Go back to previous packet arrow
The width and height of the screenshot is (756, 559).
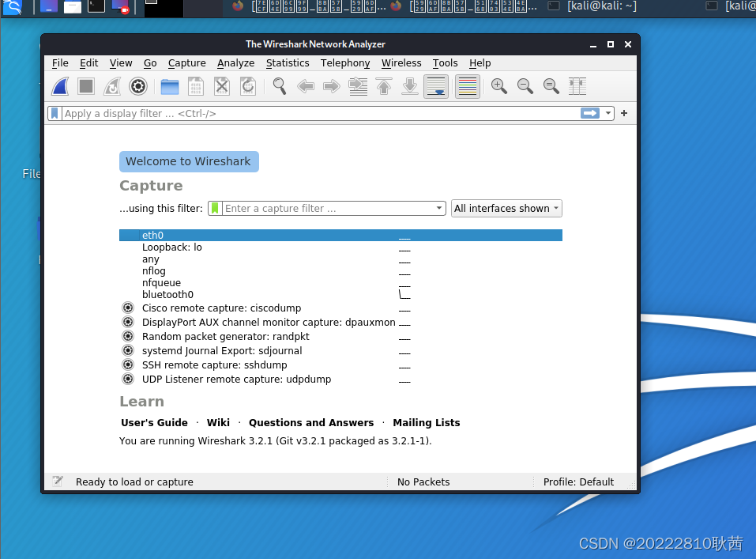pos(306,87)
